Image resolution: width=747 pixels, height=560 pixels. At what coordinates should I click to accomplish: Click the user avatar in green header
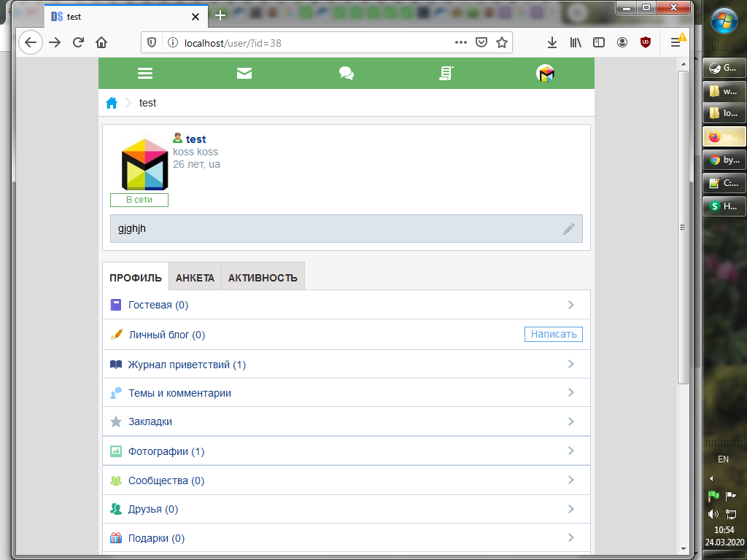click(545, 73)
